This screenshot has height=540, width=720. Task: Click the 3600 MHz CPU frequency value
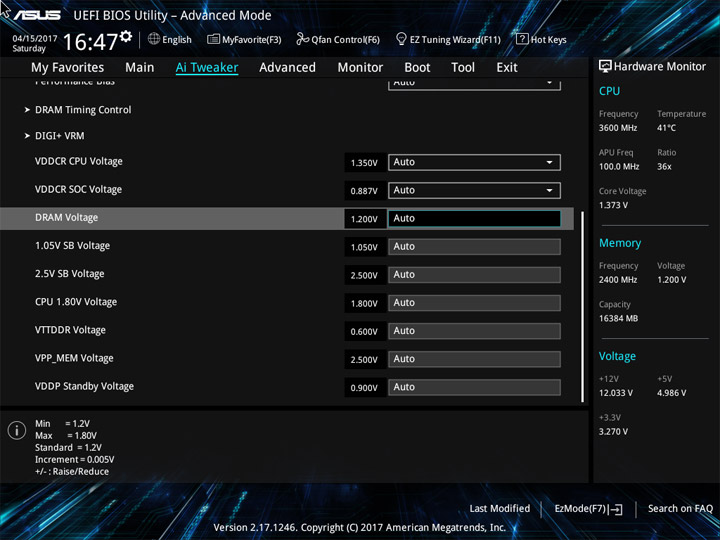point(618,128)
